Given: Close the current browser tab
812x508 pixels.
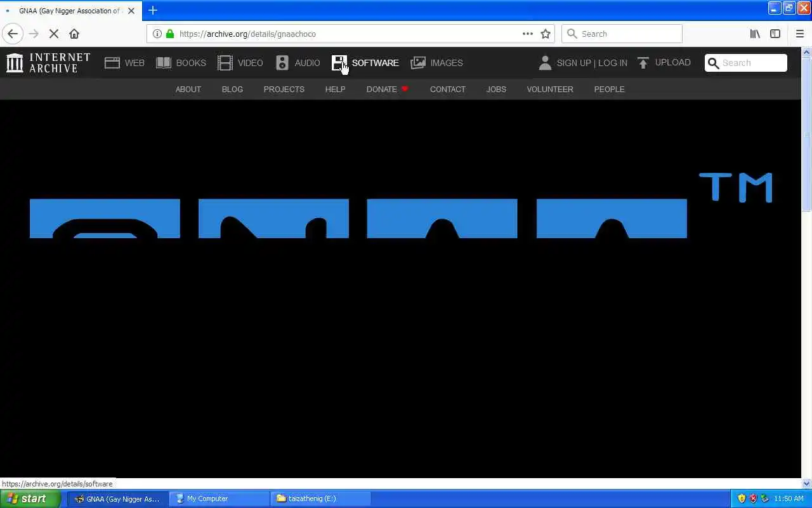Looking at the screenshot, I should click(131, 11).
